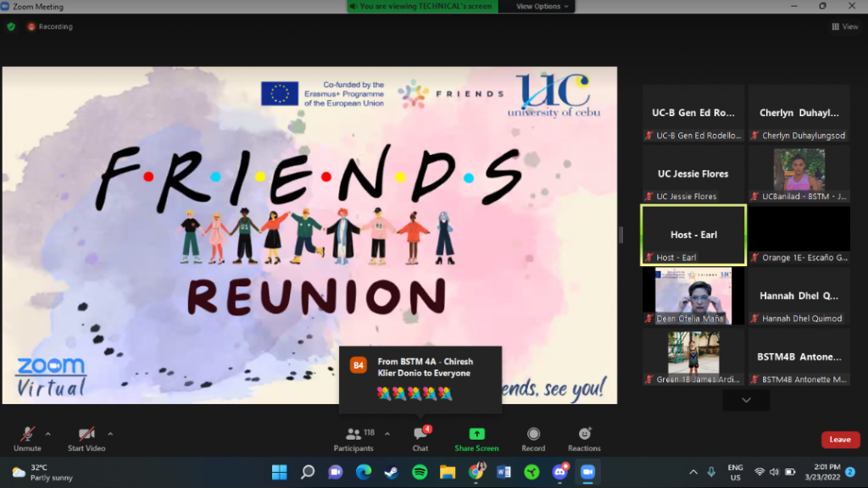This screenshot has height=488, width=868.
Task: Open Wi-Fi network settings
Action: [759, 472]
